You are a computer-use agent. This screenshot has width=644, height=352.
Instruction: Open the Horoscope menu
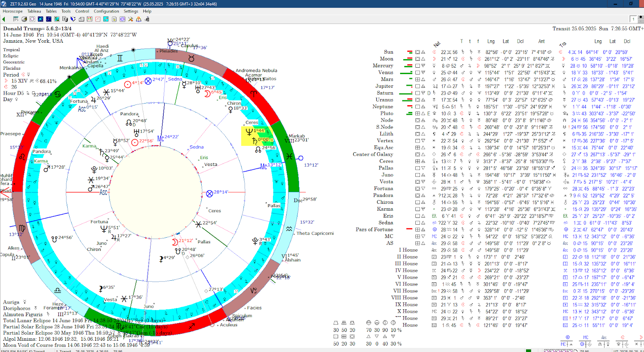tap(12, 11)
